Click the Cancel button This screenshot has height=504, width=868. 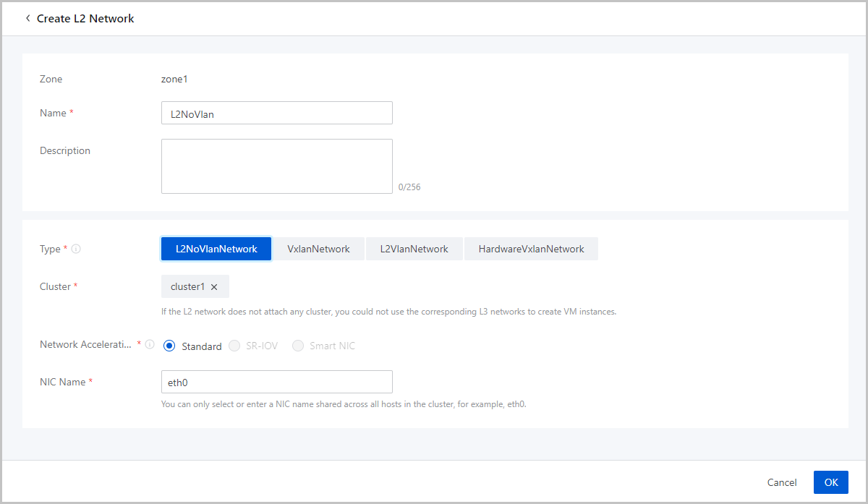coord(782,482)
